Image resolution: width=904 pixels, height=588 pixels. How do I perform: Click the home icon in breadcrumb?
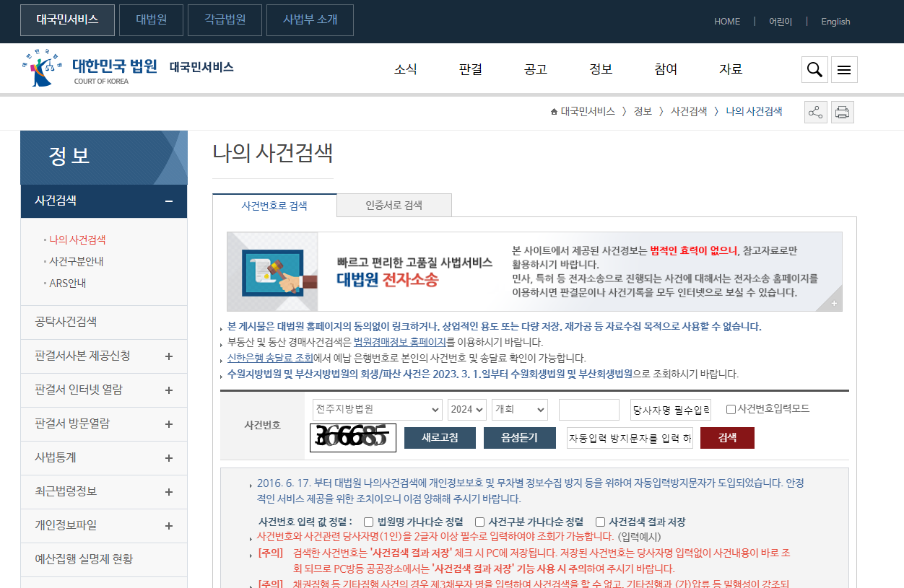tap(554, 112)
